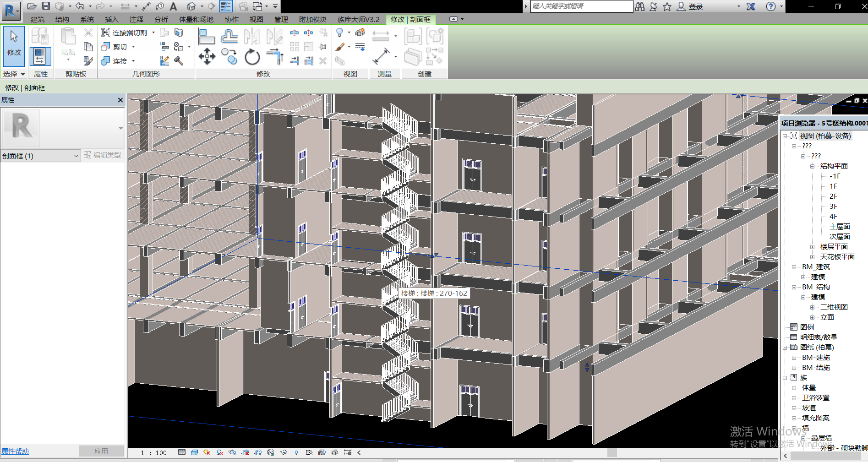Click the Save icon in quick access toolbar
The image size is (868, 462).
(x=46, y=6)
